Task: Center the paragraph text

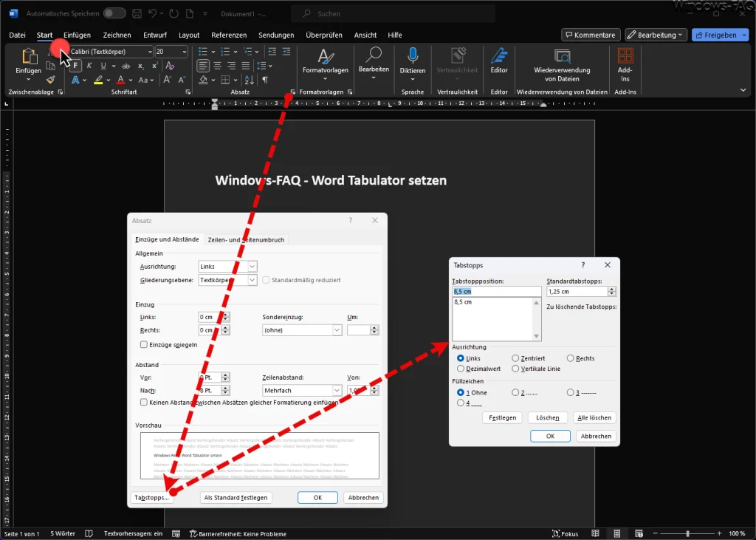Action: [x=218, y=66]
